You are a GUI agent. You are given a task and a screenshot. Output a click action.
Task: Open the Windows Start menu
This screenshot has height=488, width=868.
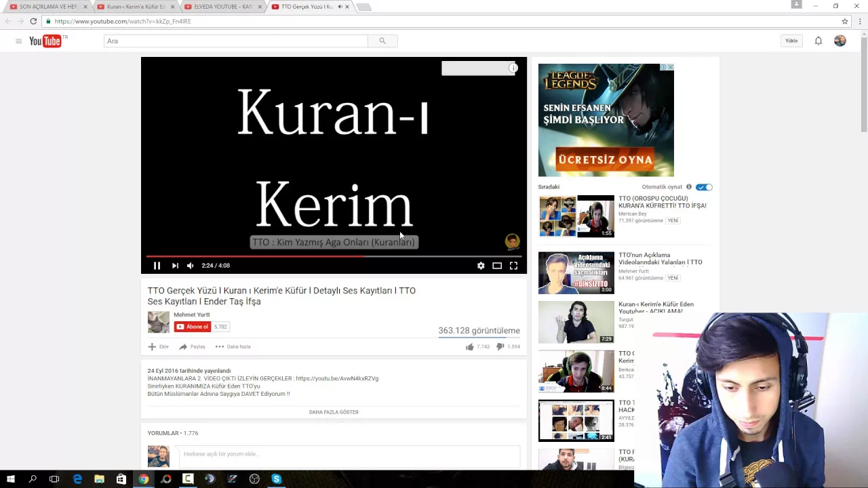click(10, 479)
